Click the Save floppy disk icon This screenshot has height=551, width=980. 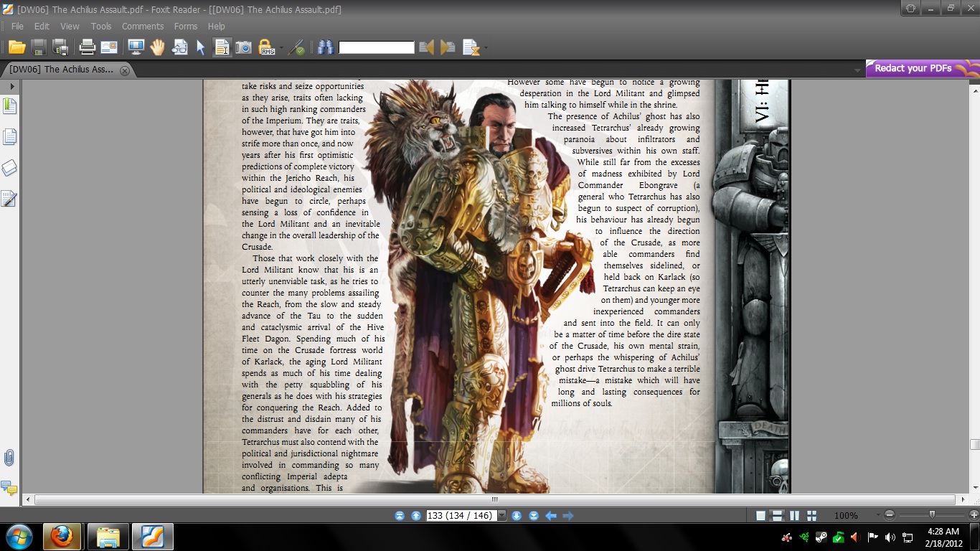click(39, 47)
